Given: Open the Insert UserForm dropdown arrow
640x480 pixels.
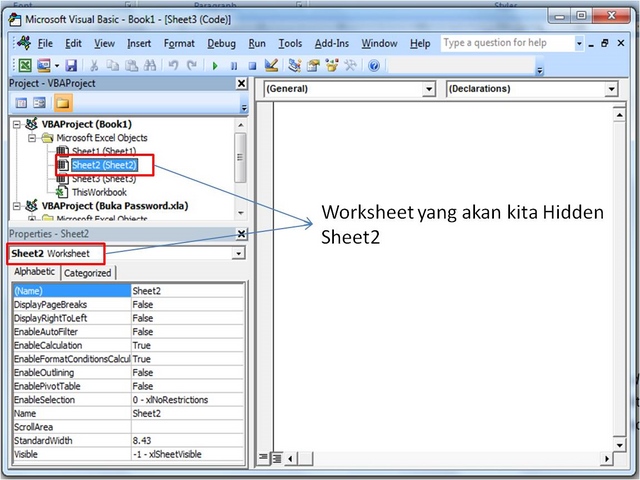Looking at the screenshot, I should click(x=57, y=65).
